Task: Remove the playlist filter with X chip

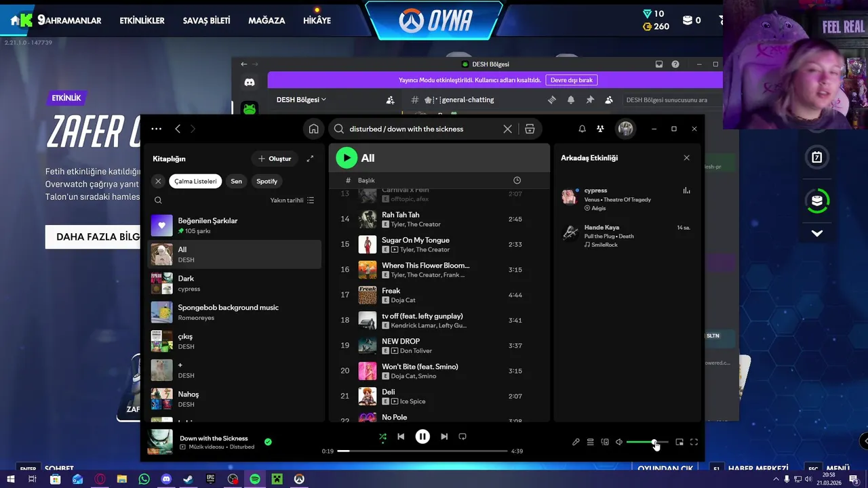Action: (x=158, y=181)
